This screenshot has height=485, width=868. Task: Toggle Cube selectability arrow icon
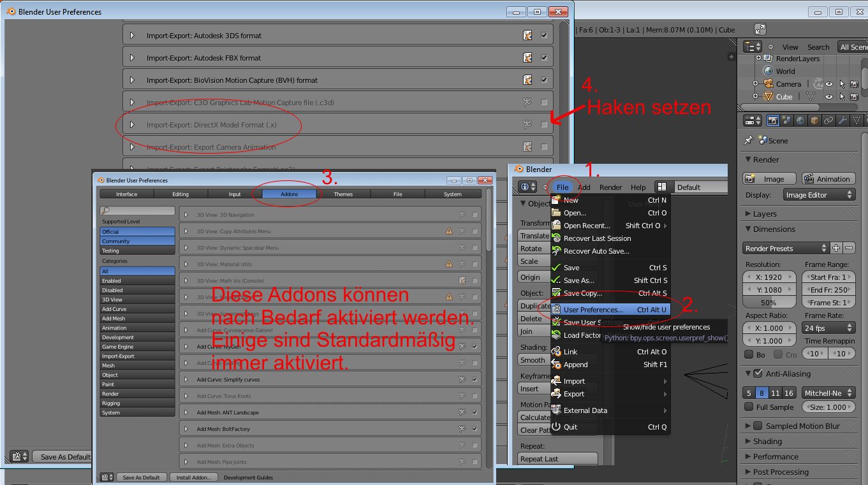pyautogui.click(x=842, y=97)
